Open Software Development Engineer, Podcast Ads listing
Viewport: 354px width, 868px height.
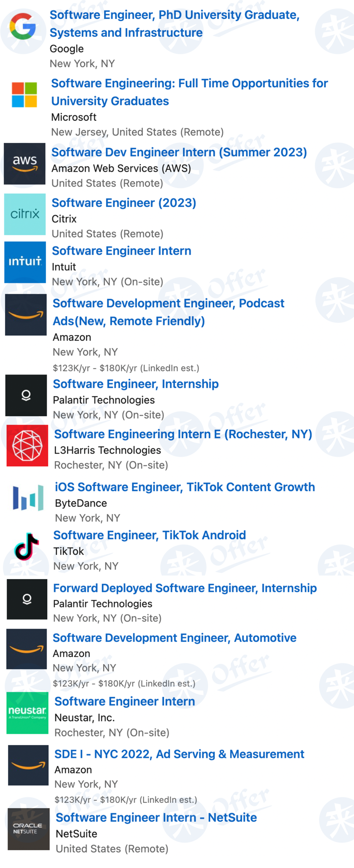[x=168, y=312]
